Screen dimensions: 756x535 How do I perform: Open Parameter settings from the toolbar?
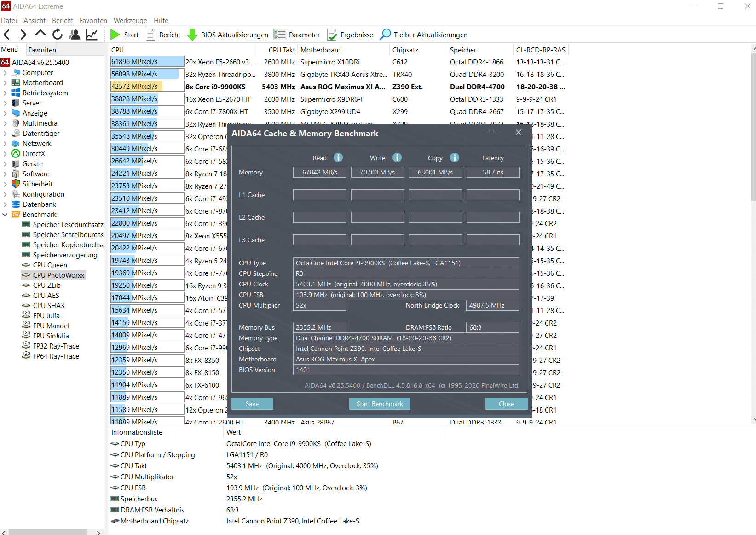(x=297, y=35)
